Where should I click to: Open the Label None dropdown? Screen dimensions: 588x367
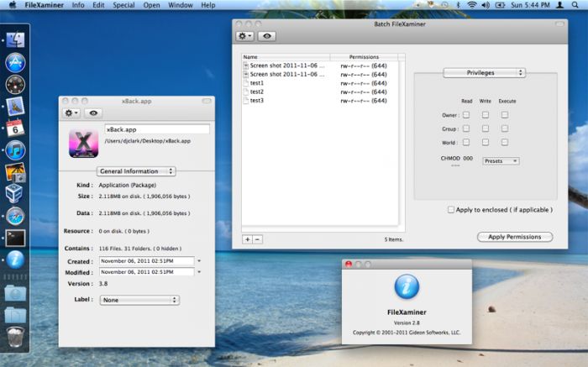(139, 300)
